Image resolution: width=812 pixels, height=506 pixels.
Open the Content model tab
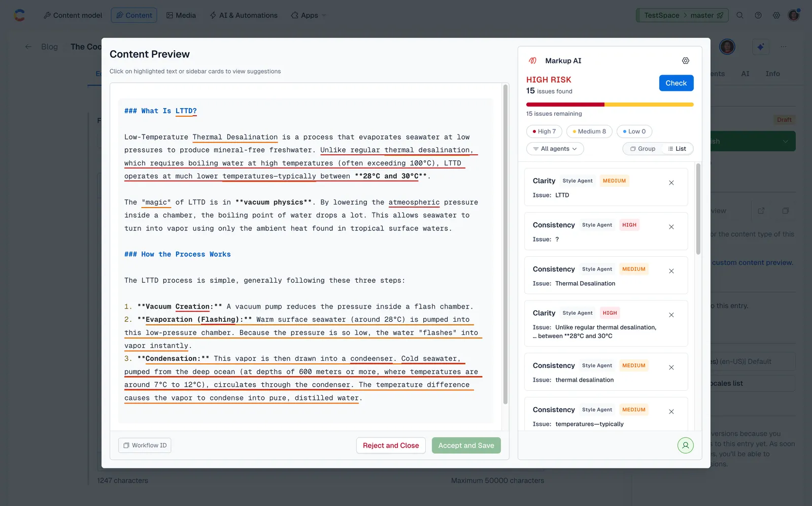[73, 15]
